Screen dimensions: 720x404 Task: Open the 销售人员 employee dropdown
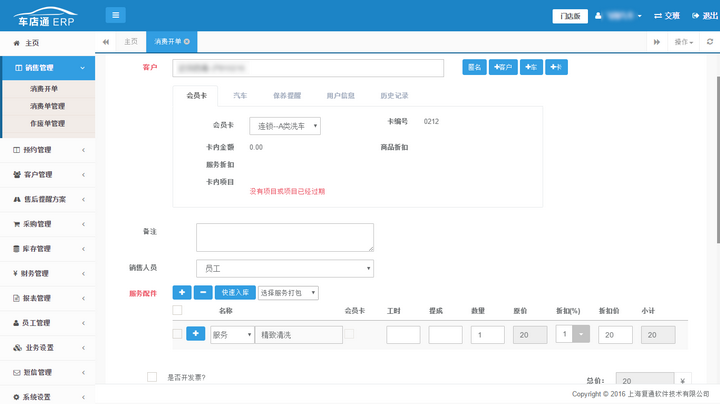click(x=284, y=268)
